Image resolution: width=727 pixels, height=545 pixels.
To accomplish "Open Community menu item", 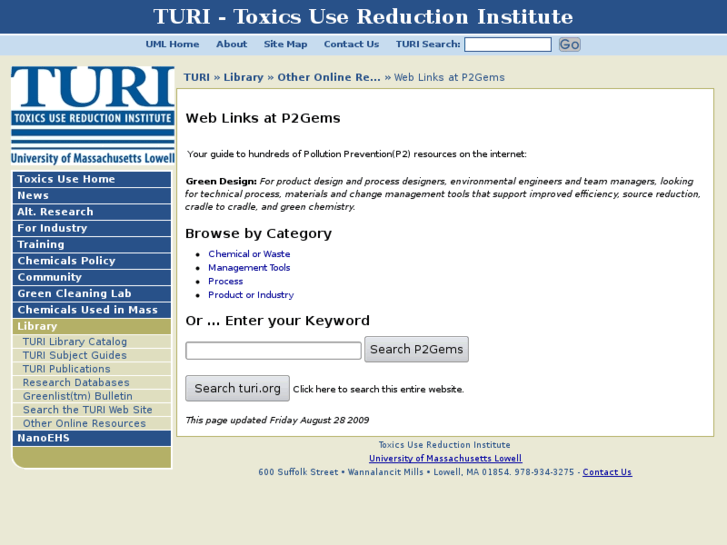I will point(92,277).
